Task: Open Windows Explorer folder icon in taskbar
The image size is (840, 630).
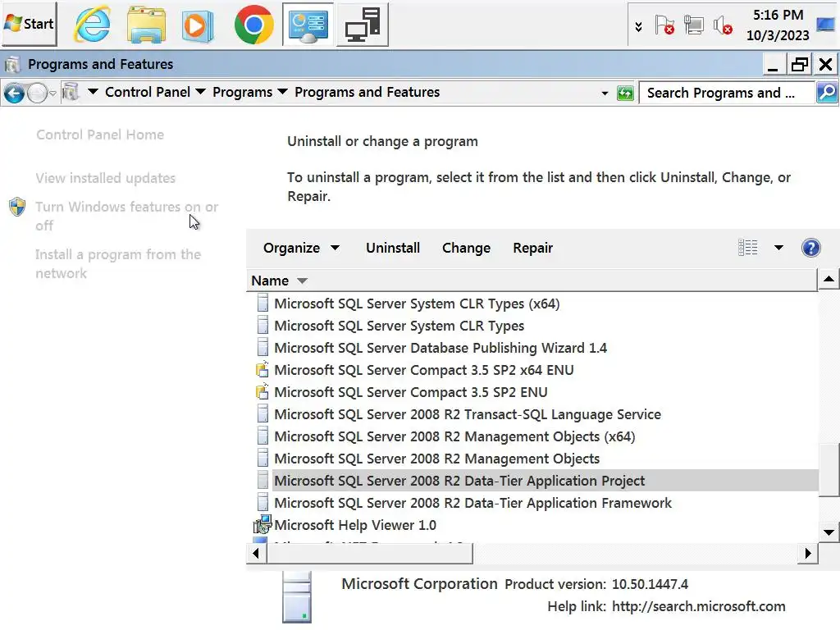Action: pos(146,25)
